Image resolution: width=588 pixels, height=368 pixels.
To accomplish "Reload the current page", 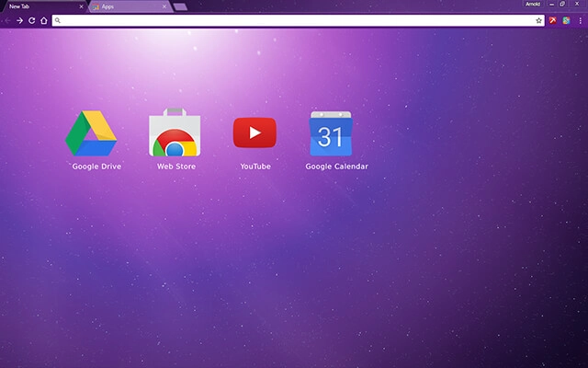I will pos(32,20).
